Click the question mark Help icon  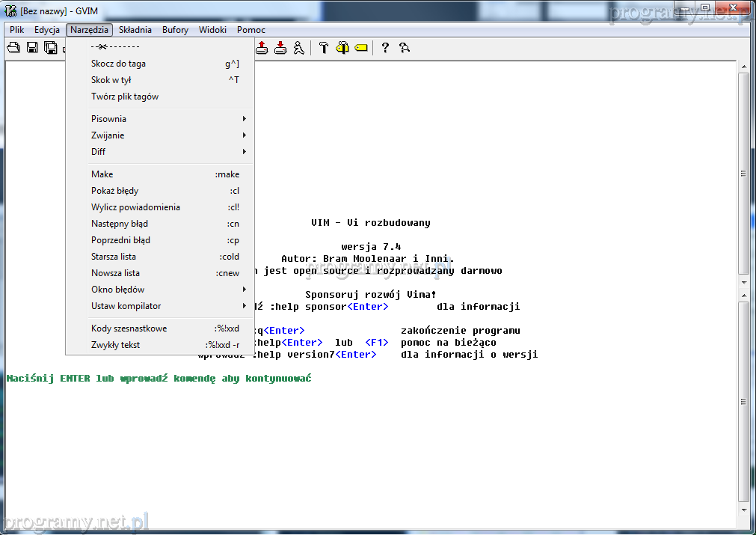(x=385, y=48)
